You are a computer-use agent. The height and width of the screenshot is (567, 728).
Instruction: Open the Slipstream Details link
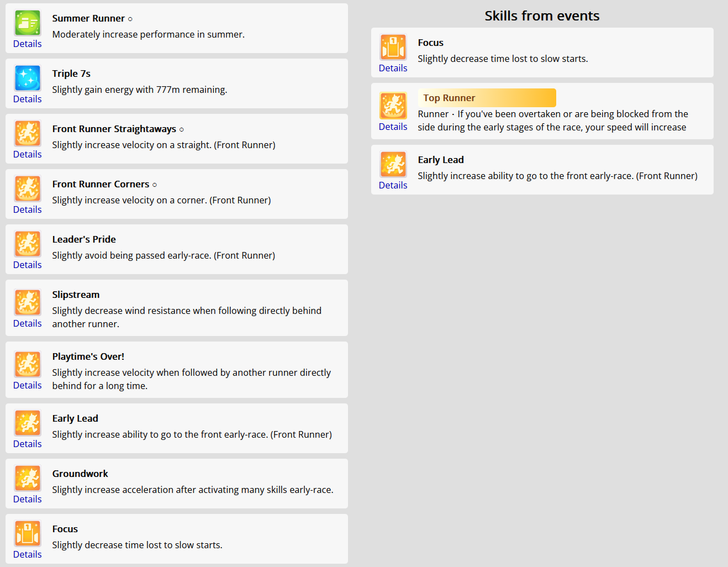coord(28,323)
